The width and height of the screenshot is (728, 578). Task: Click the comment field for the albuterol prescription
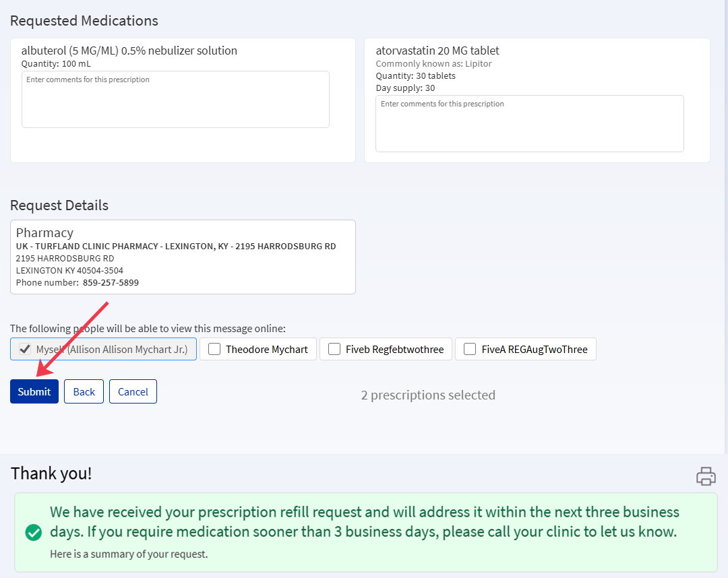[175, 98]
